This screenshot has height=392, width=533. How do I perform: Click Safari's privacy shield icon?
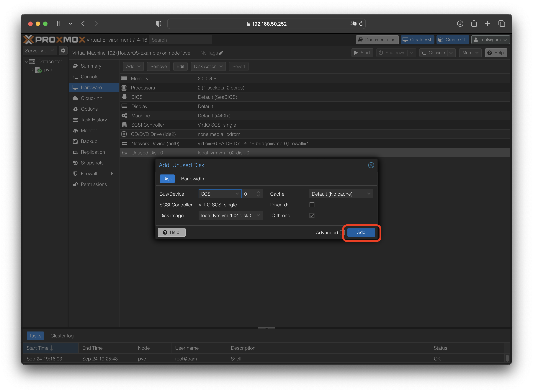point(158,24)
